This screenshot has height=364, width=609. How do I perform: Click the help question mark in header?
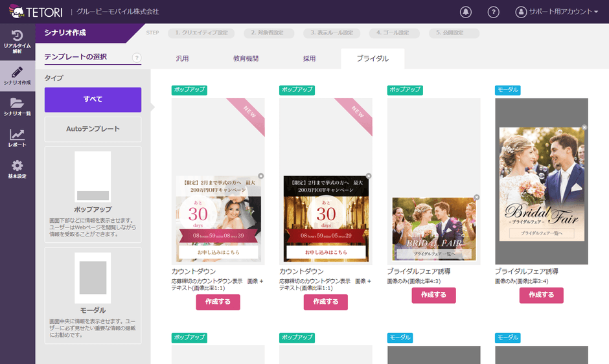point(494,12)
